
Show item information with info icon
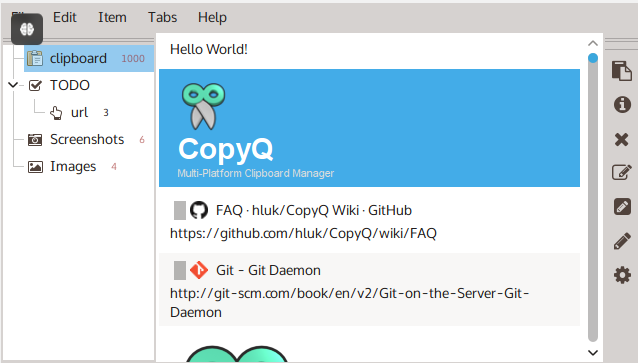(x=622, y=105)
